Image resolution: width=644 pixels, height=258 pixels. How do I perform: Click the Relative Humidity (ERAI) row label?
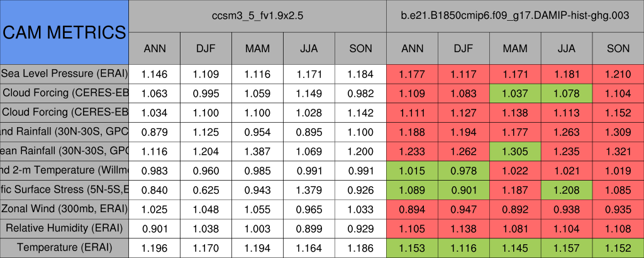(64, 228)
